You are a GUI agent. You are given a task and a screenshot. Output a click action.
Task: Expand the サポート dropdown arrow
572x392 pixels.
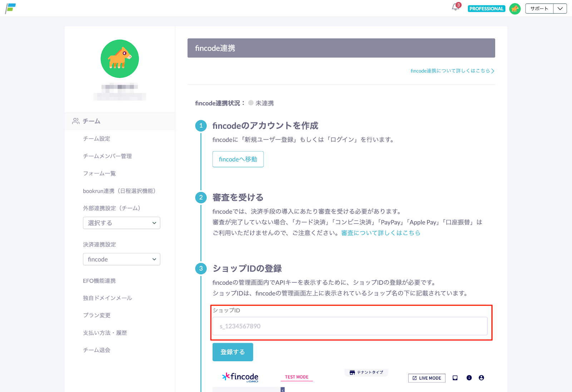560,9
